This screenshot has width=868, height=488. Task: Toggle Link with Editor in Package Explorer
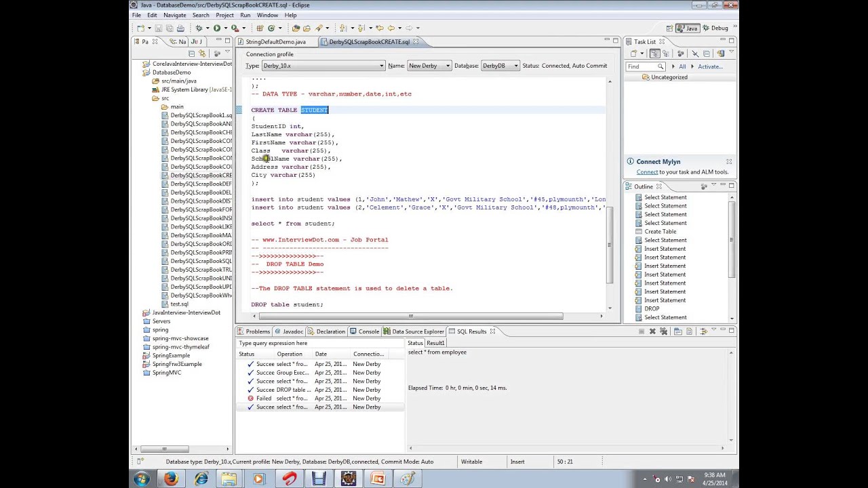pyautogui.click(x=203, y=54)
